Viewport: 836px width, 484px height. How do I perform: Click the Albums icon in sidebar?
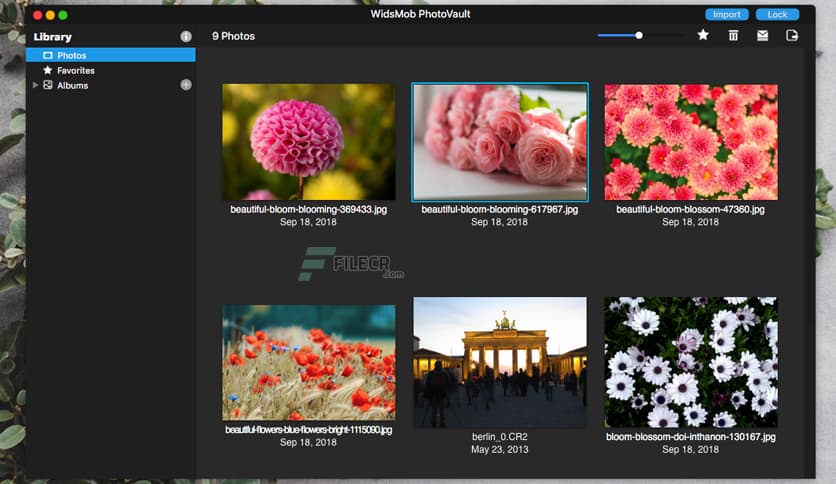(x=47, y=85)
